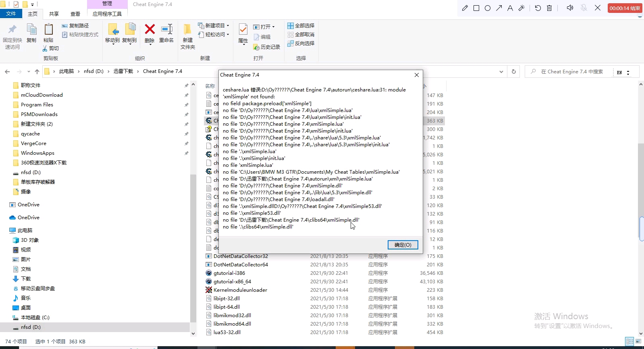This screenshot has width=644, height=349.
Task: Close the Cheat Engine 7.4 error dialog
Action: (x=417, y=75)
